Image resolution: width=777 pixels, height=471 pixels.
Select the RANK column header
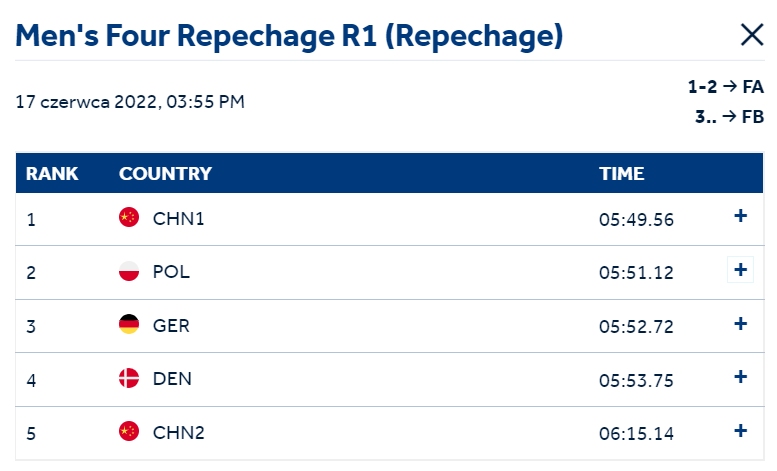click(52, 174)
